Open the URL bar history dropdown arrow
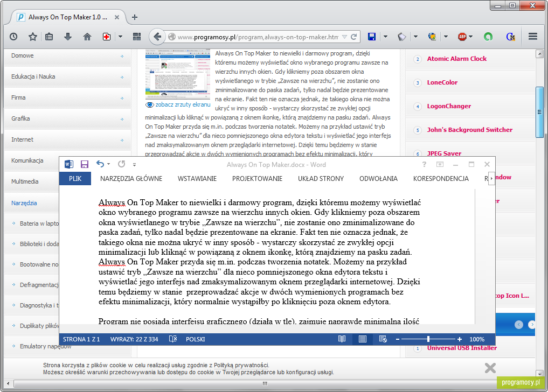 345,37
